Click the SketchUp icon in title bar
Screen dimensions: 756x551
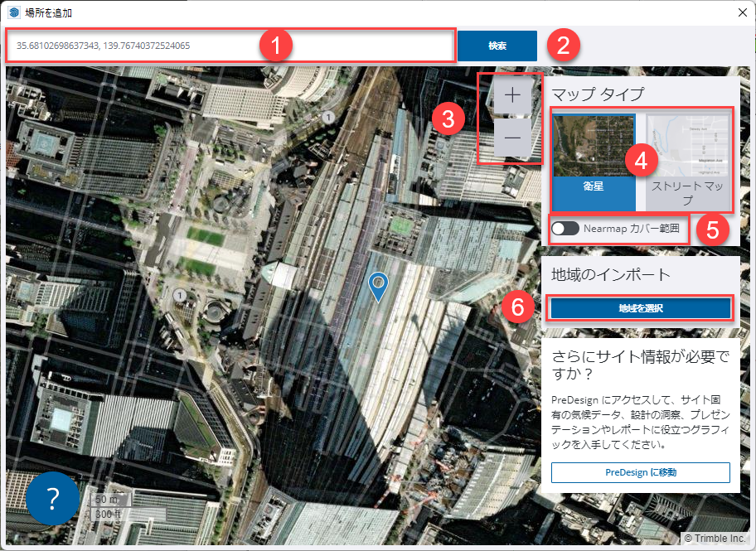coord(13,12)
